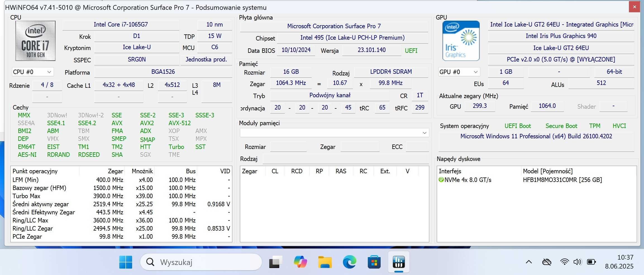This screenshot has width=644, height=275.
Task: Click the Intel Iris Graphics logo
Action: 461,41
